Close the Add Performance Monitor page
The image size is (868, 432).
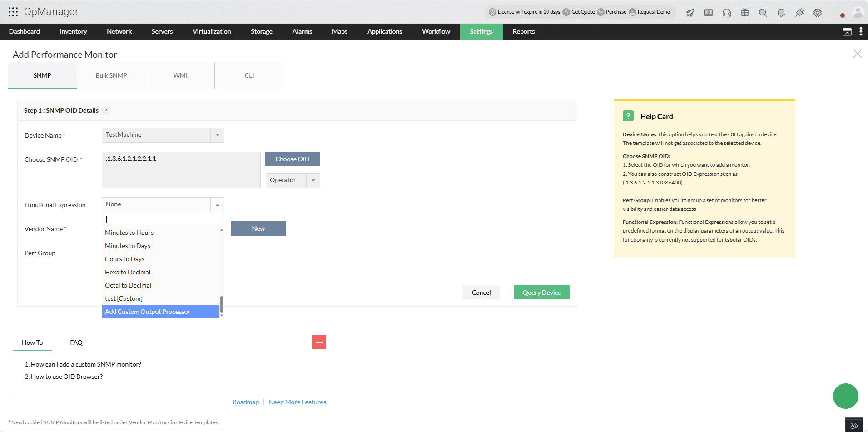coord(858,54)
